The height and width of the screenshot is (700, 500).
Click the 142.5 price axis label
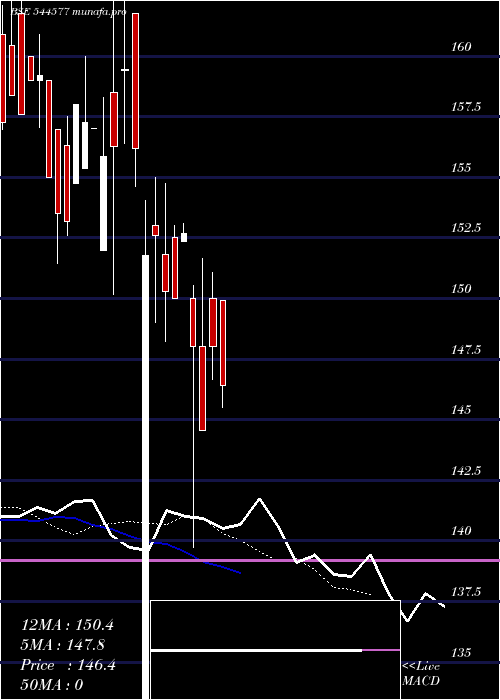[x=466, y=471]
